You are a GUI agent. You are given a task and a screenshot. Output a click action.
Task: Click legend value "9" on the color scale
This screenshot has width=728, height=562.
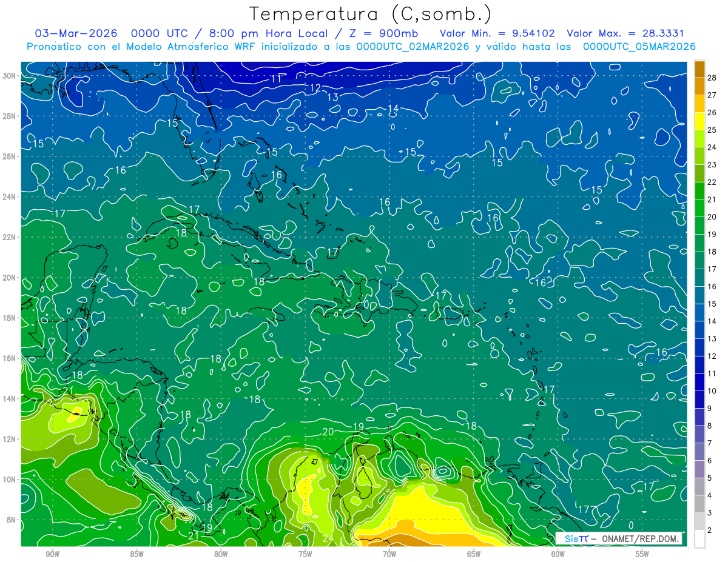tap(710, 409)
